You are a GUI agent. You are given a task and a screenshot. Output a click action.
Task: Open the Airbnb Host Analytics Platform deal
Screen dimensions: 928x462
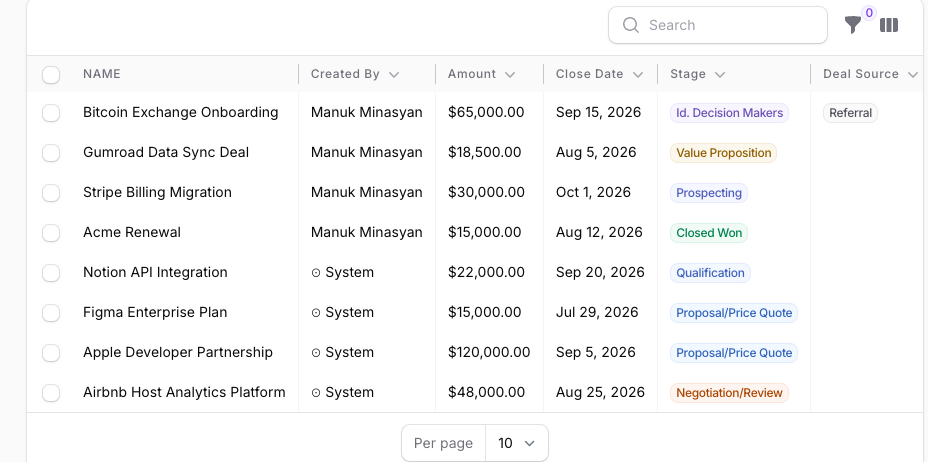pos(184,392)
